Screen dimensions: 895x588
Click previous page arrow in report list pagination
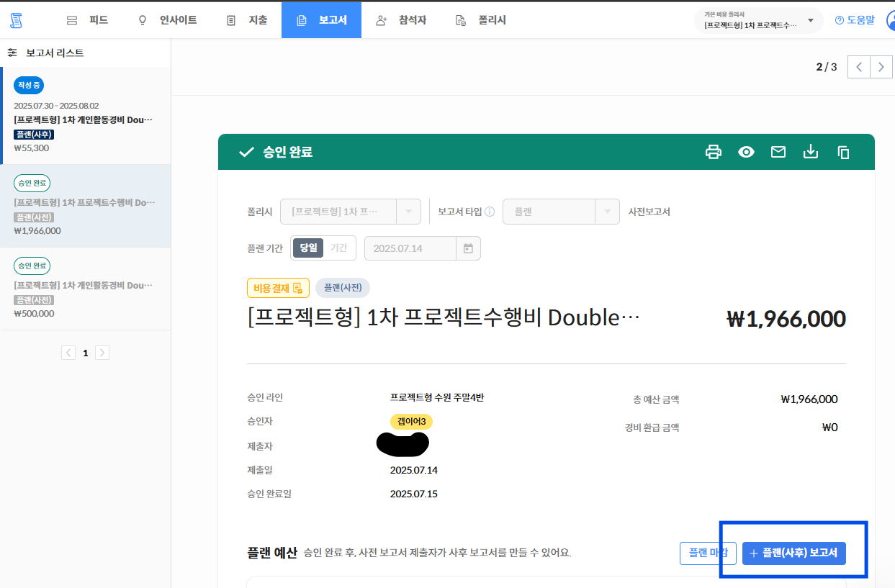[68, 353]
